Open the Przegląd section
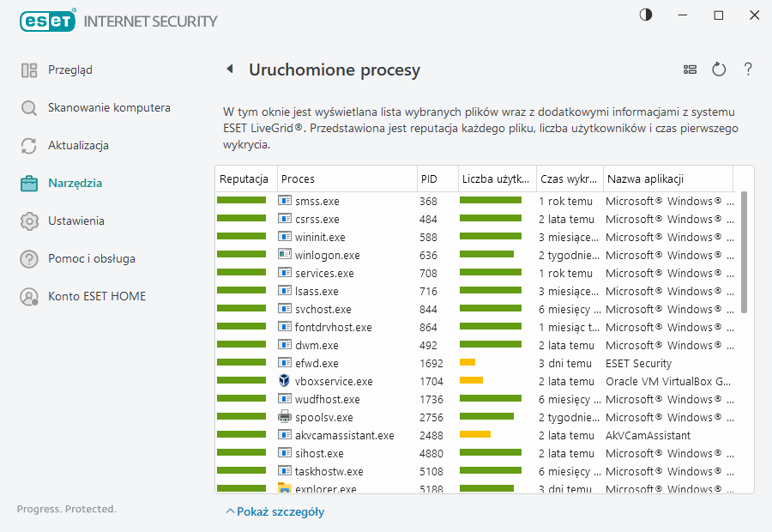This screenshot has height=532, width=772. point(70,70)
